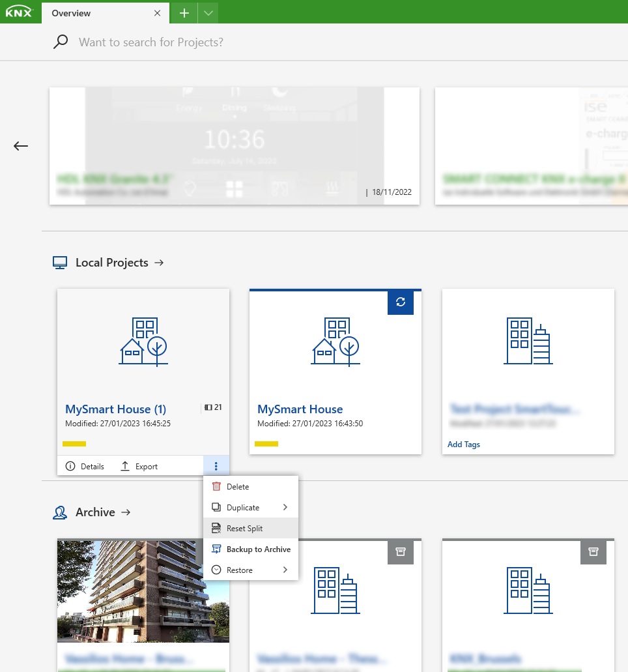
Task: Open the tab list dropdown next to plus
Action: [207, 12]
